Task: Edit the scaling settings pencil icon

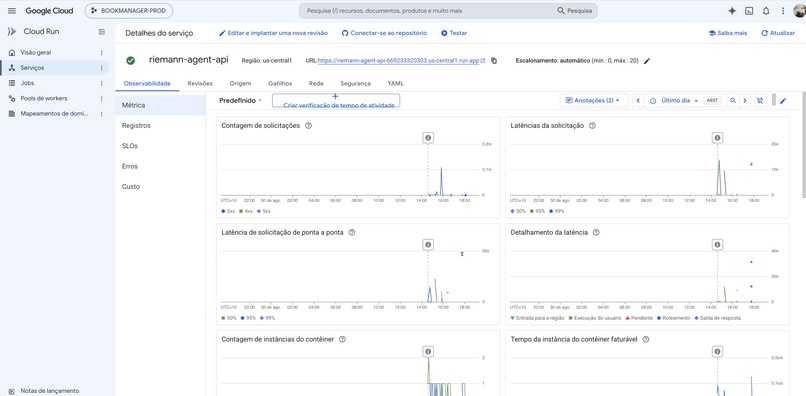Action: tap(647, 61)
